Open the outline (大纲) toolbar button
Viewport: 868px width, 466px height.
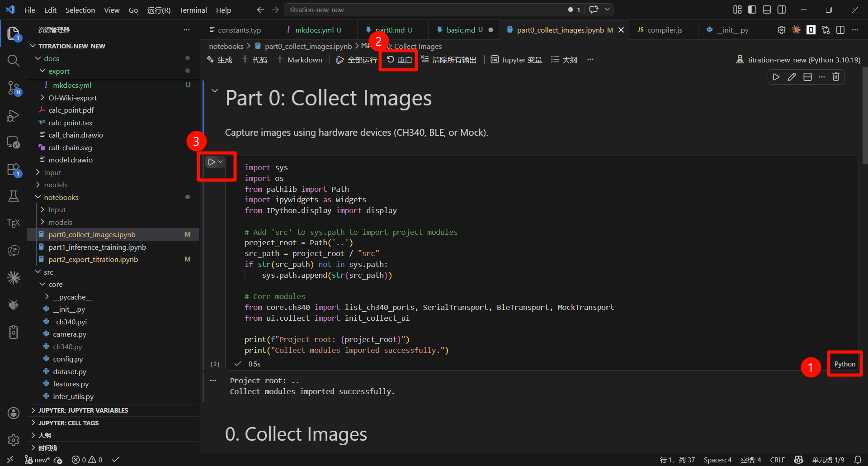tap(564, 60)
